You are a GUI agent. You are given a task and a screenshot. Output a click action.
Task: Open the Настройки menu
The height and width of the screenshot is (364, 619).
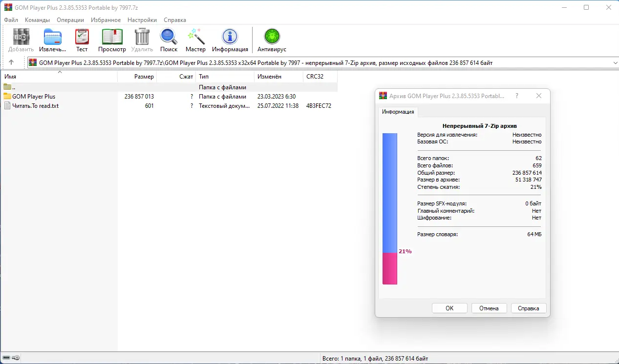tap(142, 20)
